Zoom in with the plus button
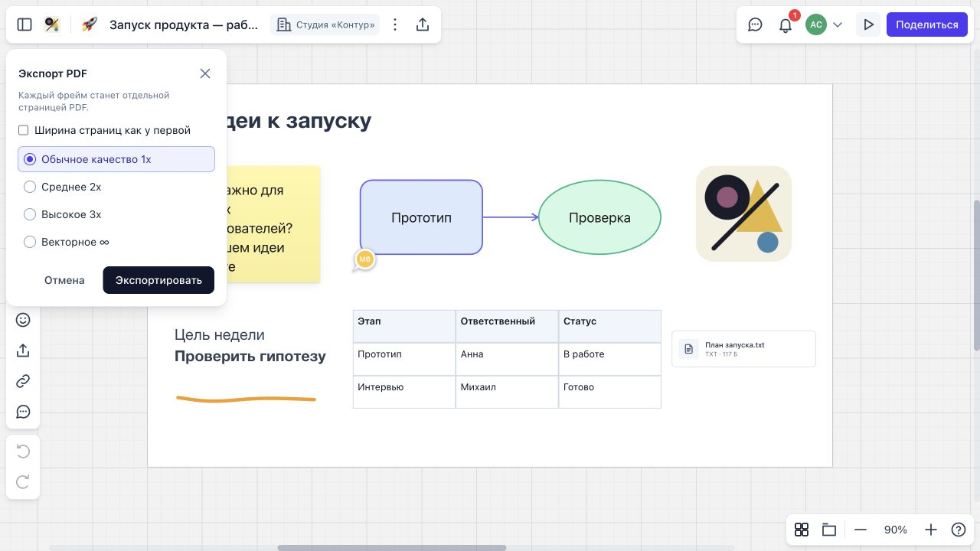This screenshot has width=980, height=551. pyautogui.click(x=931, y=530)
